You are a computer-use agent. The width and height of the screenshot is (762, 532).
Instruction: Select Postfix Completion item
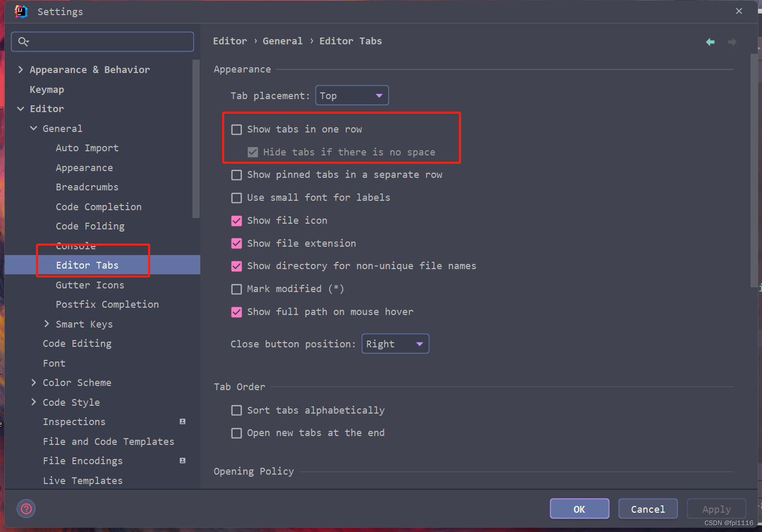(x=107, y=304)
